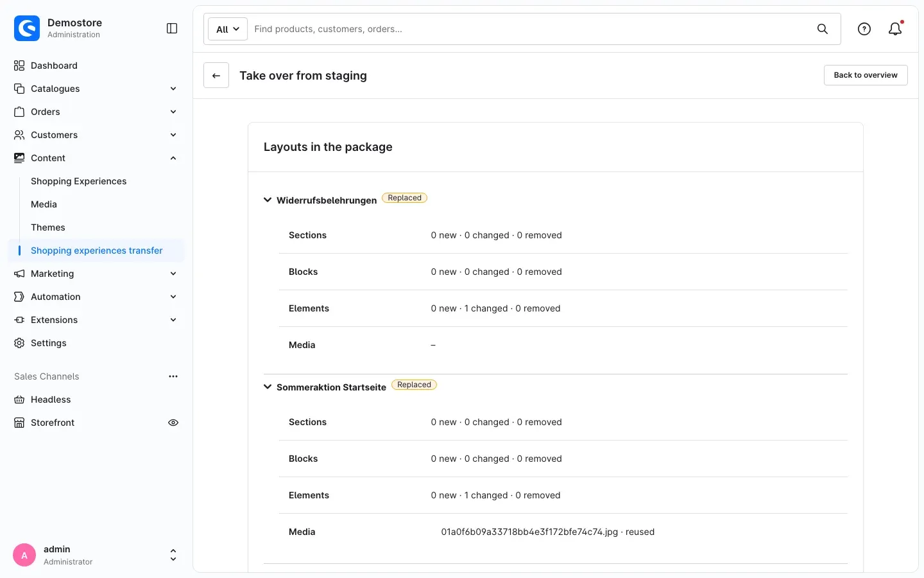Click the Customers icon in sidebar

[x=19, y=135]
